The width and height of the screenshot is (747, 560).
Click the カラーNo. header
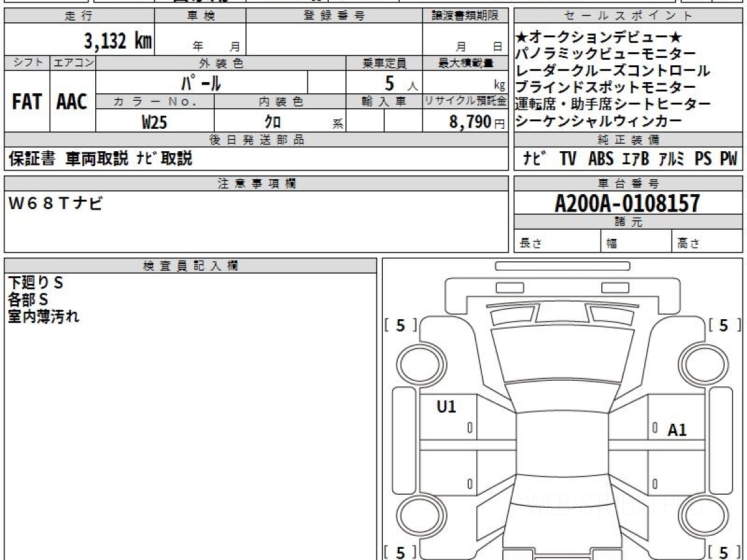pyautogui.click(x=155, y=101)
